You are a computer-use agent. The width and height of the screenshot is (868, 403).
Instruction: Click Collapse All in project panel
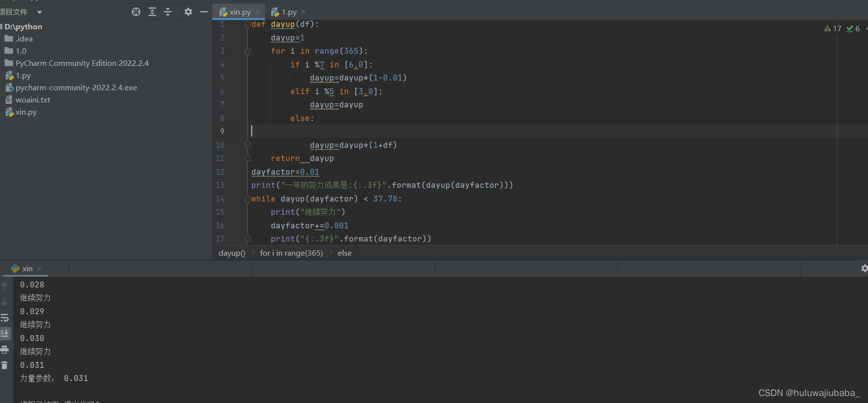point(168,12)
